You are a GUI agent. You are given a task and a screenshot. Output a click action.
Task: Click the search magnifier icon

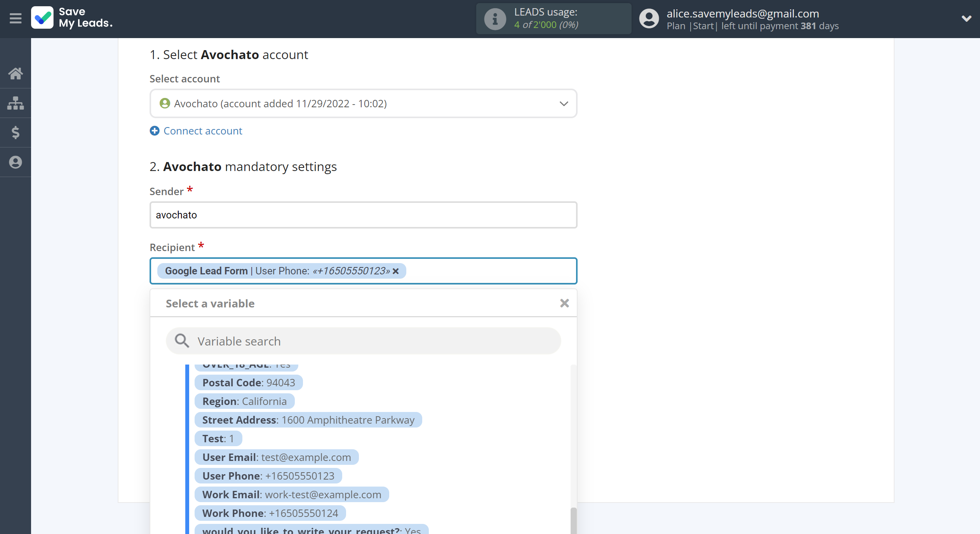[x=182, y=341]
